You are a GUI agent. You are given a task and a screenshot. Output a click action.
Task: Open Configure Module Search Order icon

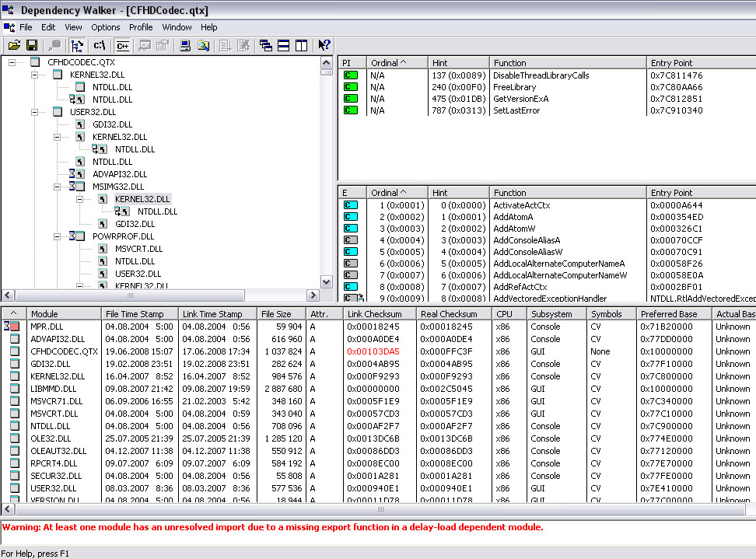point(204,46)
